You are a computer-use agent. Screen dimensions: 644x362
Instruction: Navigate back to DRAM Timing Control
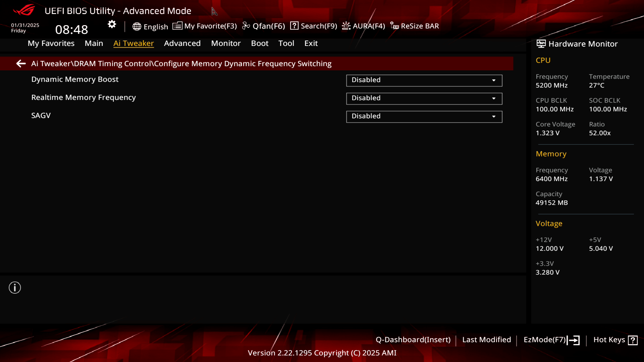coord(20,63)
